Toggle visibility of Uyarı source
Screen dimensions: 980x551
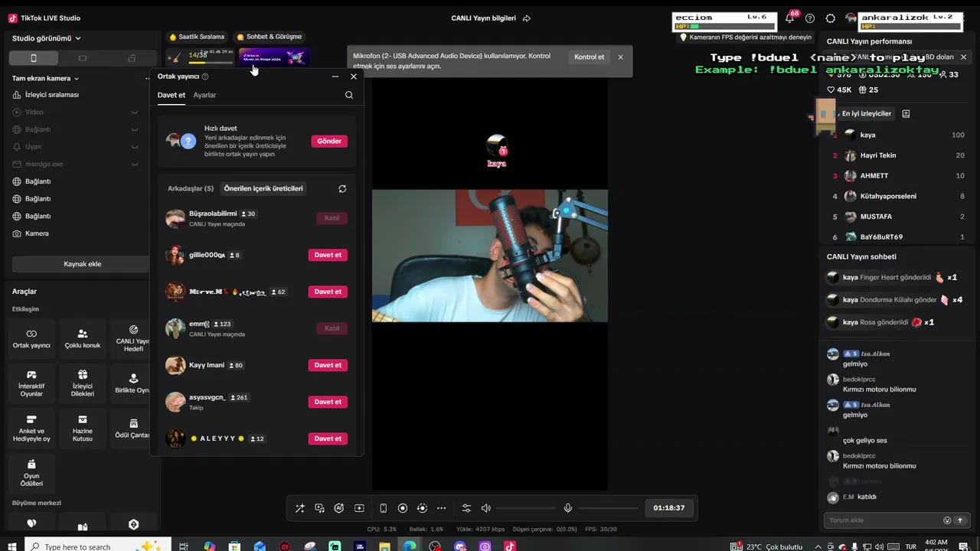(x=135, y=146)
